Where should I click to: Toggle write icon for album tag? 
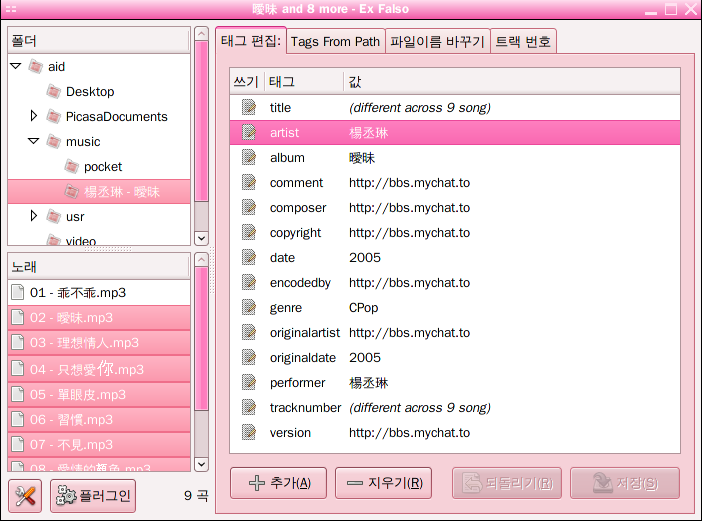coord(248,158)
